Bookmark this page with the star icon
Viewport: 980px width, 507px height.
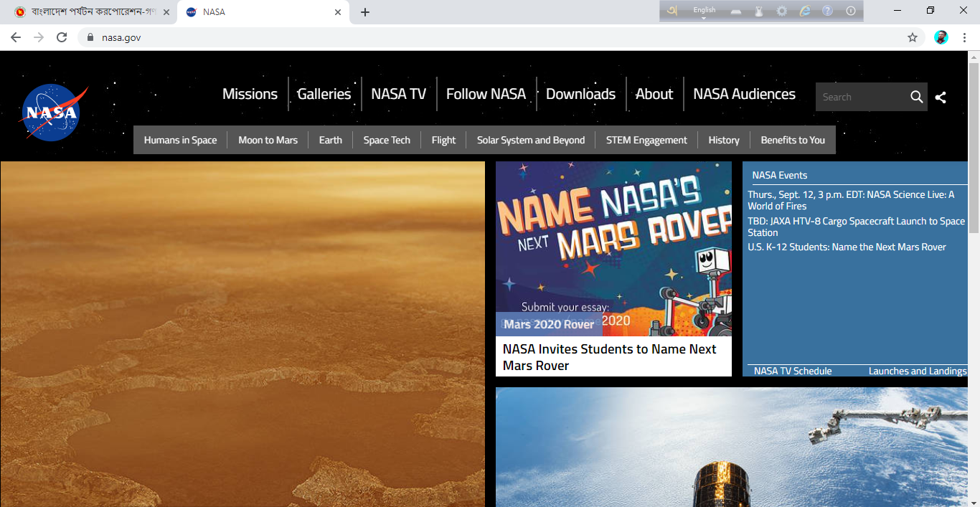point(913,37)
